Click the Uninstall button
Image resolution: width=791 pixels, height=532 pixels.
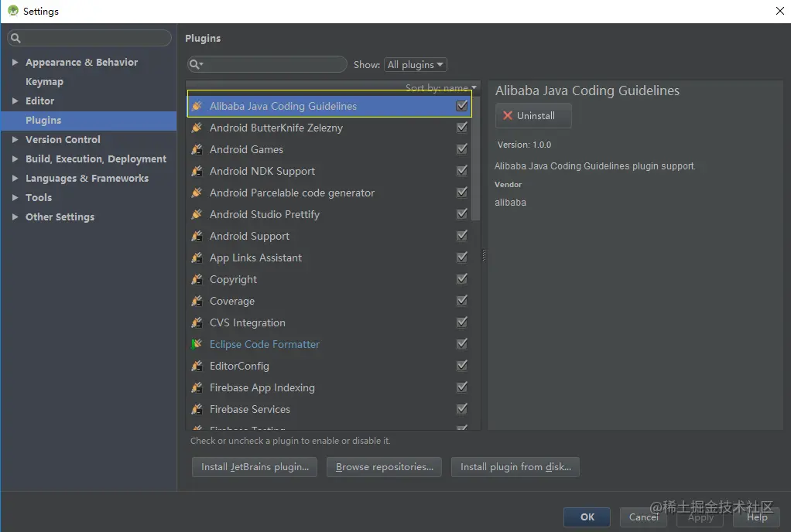point(533,115)
